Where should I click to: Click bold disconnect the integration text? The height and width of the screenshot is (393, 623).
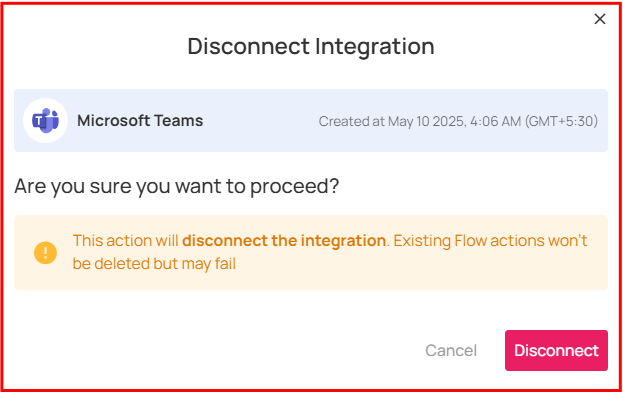pyautogui.click(x=284, y=241)
